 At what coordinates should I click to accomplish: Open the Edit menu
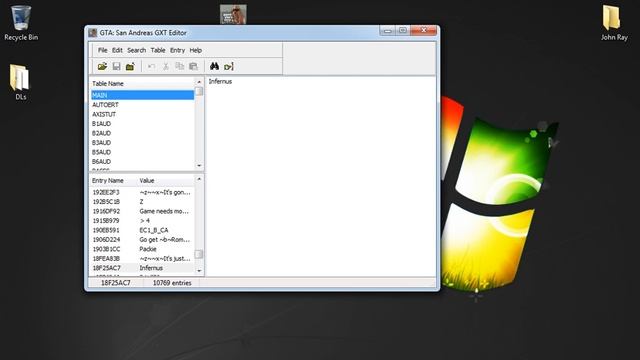point(117,50)
